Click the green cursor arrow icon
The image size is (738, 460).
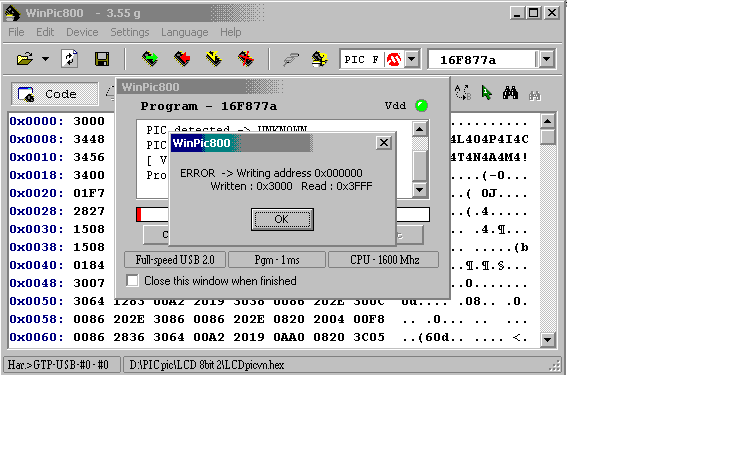click(487, 93)
